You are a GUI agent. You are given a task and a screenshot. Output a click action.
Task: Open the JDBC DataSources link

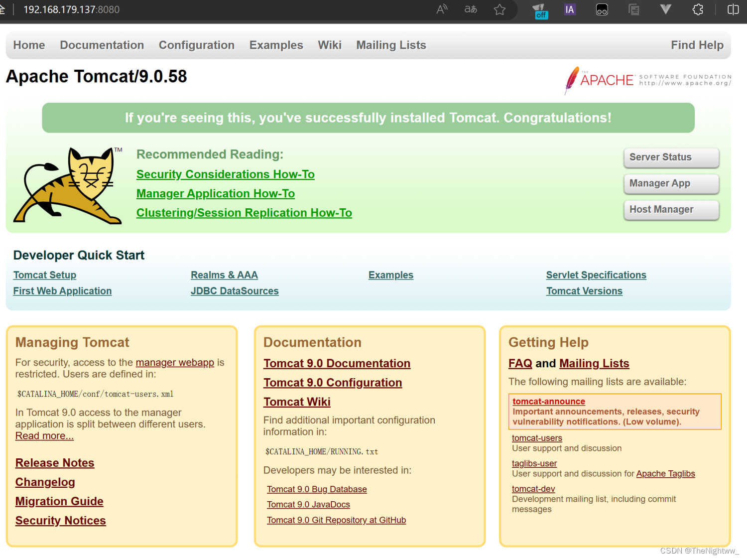coord(235,291)
